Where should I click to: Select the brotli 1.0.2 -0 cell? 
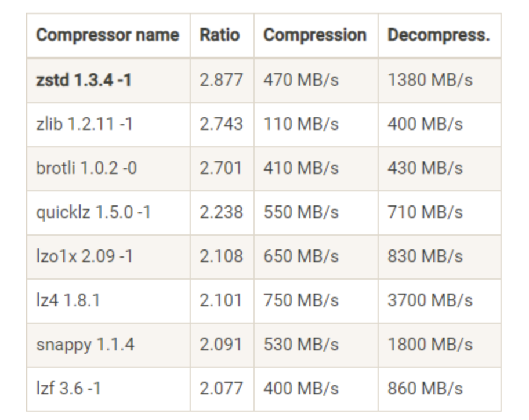(x=108, y=169)
